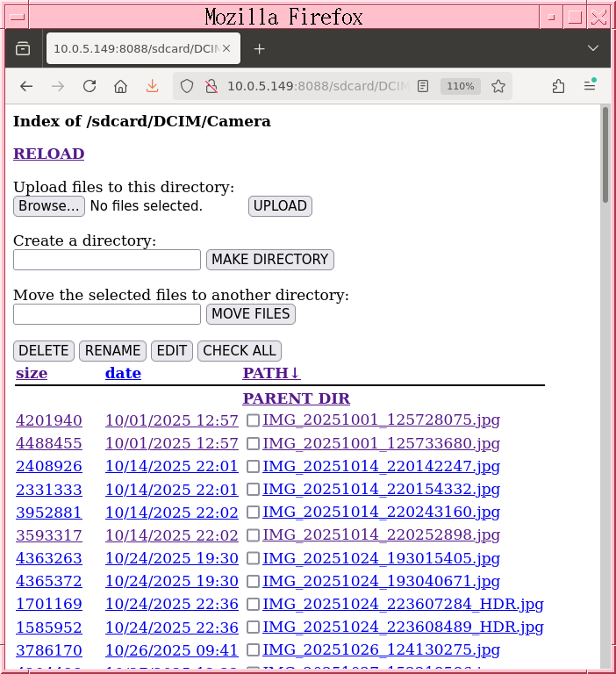Screen dimensions: 616x674
Task: Sort listing by PATH column header
Action: click(271, 373)
